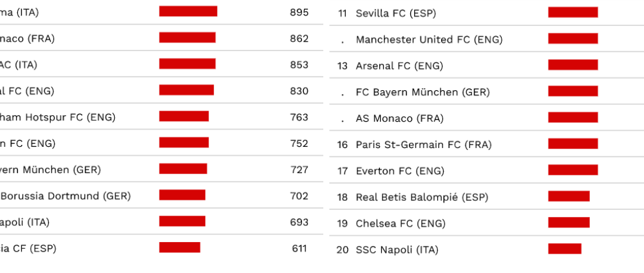Click Borussia Dortmund (GER) team name
644x273 pixels.
[x=65, y=196]
